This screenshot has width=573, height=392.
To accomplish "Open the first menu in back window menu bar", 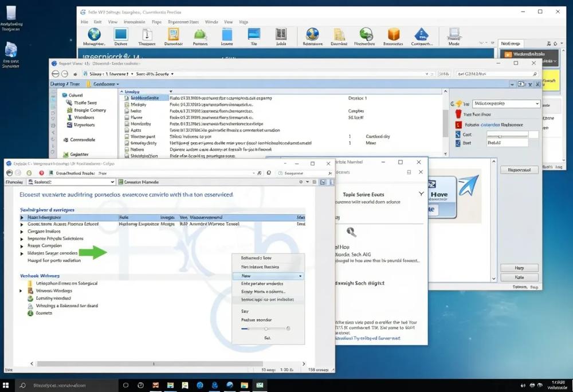I will click(x=84, y=22).
